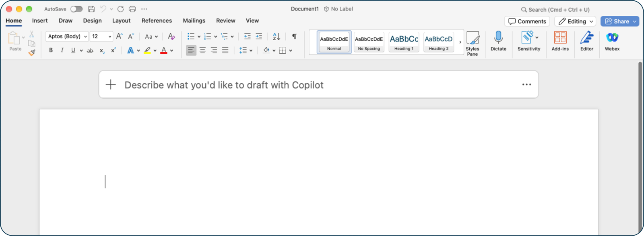Viewport: 644px width, 236px height.
Task: Launch the Webex add-in
Action: click(612, 41)
